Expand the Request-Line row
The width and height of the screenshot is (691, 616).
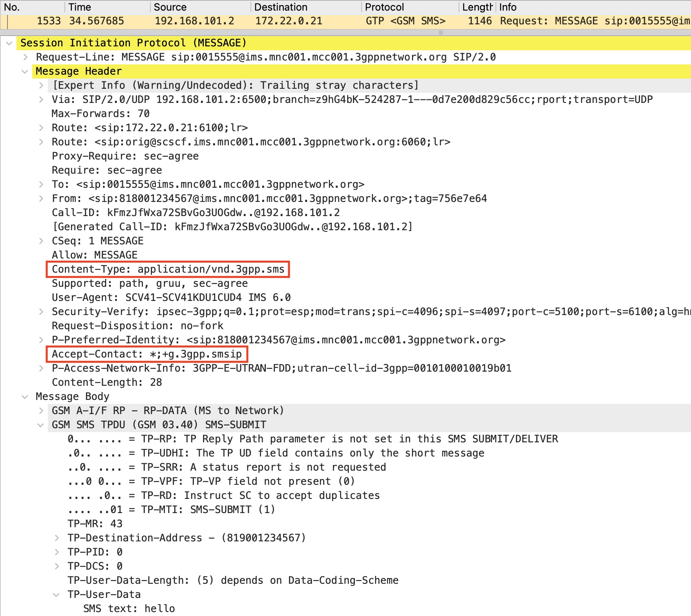tap(26, 57)
